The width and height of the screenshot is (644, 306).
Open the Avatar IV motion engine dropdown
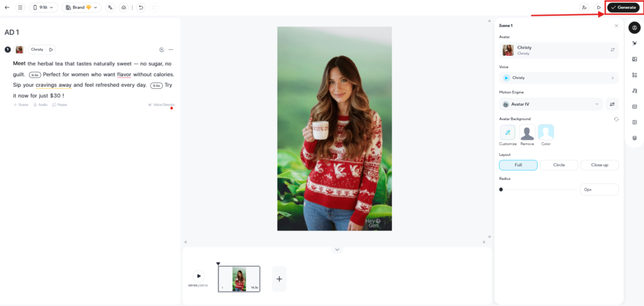click(551, 104)
